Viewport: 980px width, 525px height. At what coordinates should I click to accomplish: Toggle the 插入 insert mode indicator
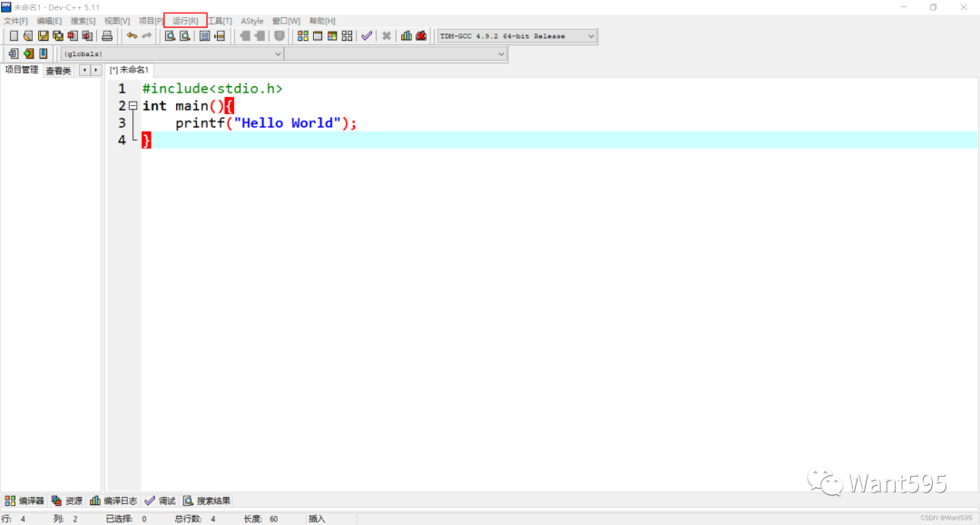coord(317,519)
